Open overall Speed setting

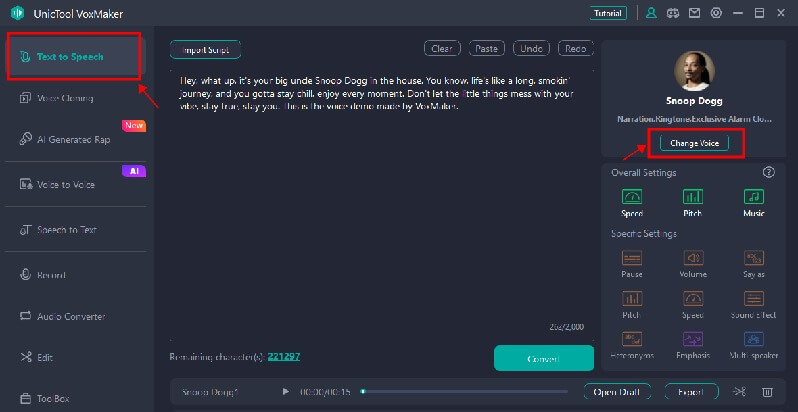(632, 202)
